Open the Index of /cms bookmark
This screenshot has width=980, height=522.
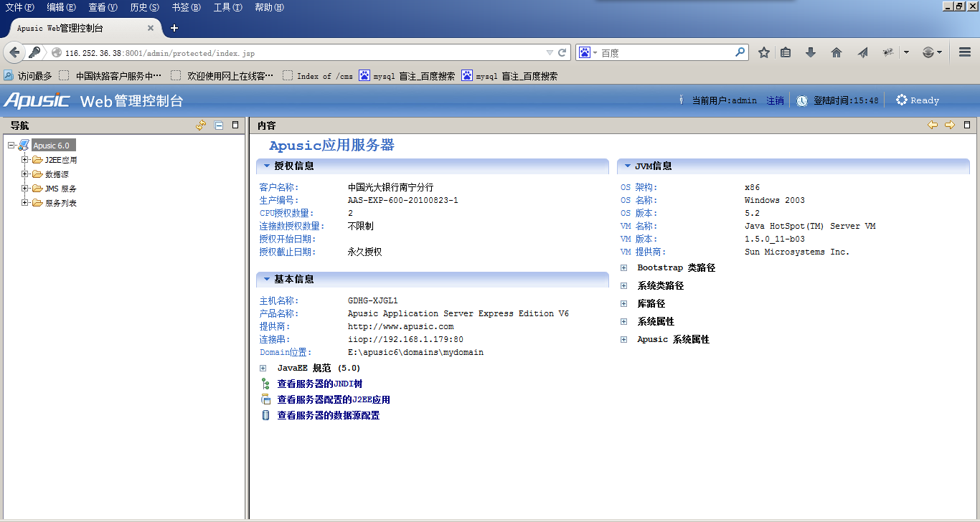pyautogui.click(x=318, y=75)
